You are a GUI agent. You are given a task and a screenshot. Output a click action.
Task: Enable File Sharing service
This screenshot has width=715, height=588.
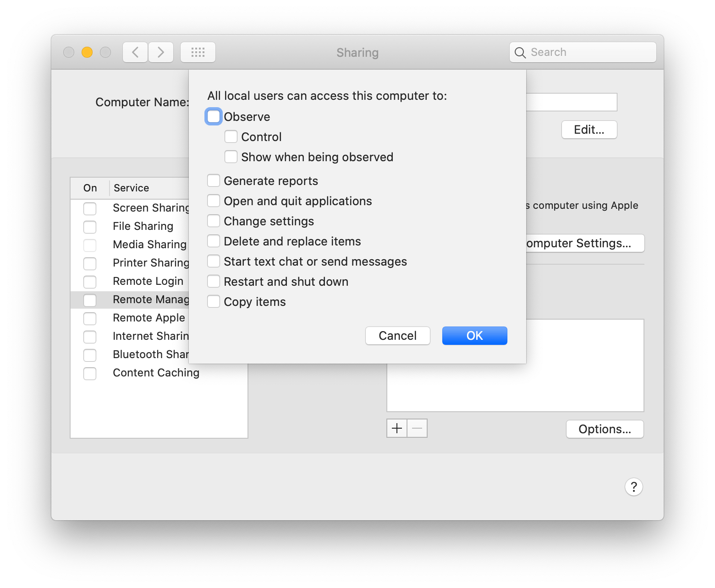coord(90,227)
